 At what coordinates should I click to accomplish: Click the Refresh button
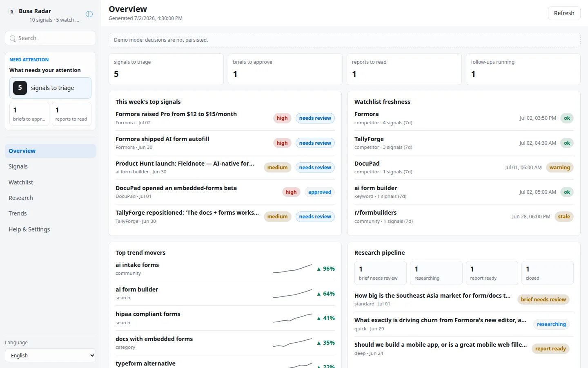click(x=564, y=13)
